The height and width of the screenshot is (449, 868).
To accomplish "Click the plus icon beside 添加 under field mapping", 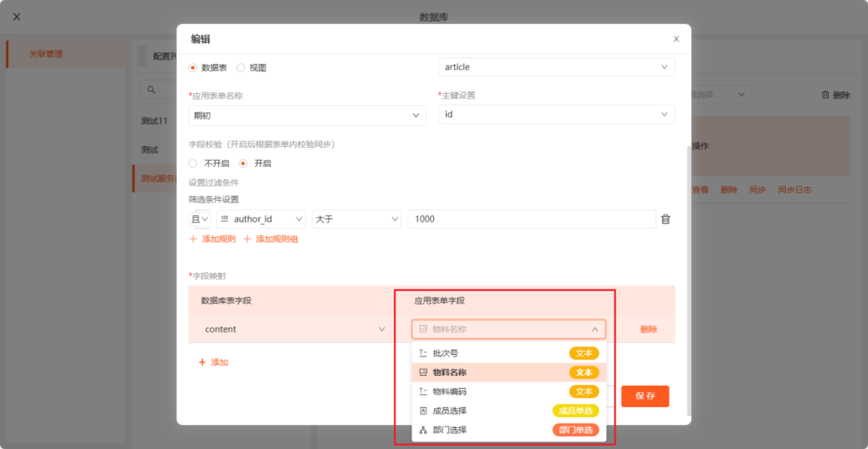I will point(203,362).
